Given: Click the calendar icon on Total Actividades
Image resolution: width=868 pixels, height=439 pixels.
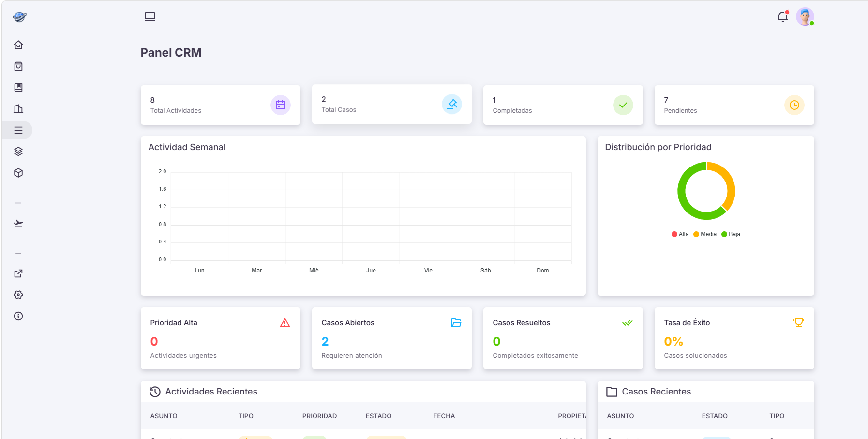Looking at the screenshot, I should tap(281, 105).
